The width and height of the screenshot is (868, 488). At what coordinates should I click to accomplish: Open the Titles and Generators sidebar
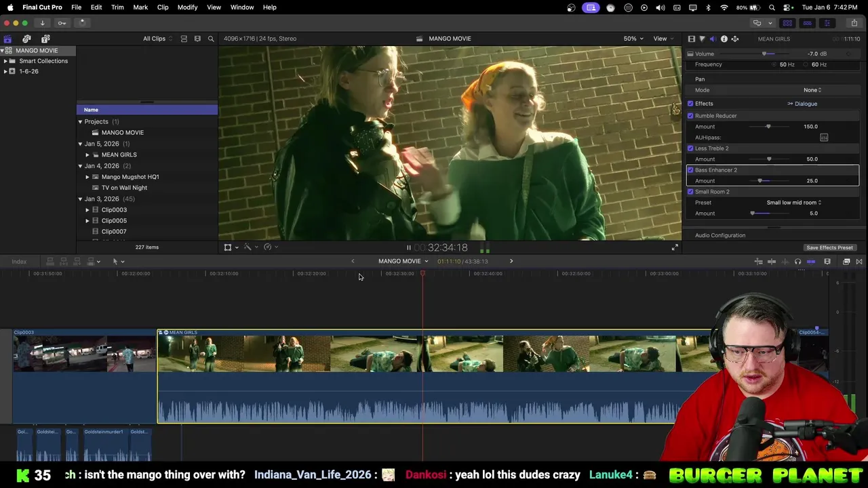click(45, 39)
